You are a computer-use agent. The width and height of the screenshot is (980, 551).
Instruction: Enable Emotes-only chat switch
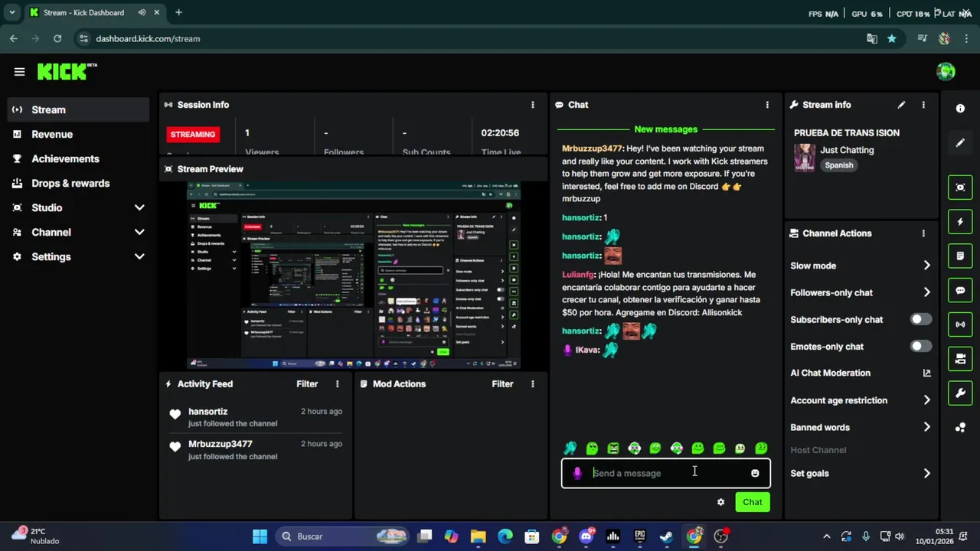[x=921, y=346]
